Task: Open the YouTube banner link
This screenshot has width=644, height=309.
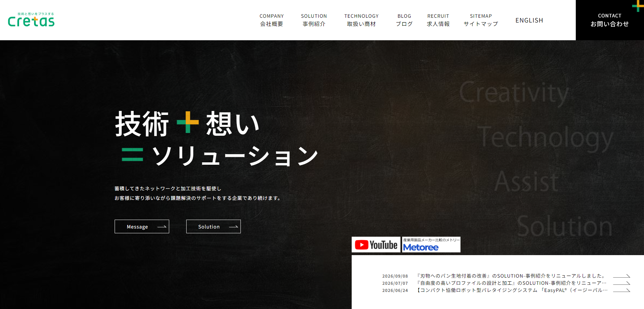Action: point(376,245)
